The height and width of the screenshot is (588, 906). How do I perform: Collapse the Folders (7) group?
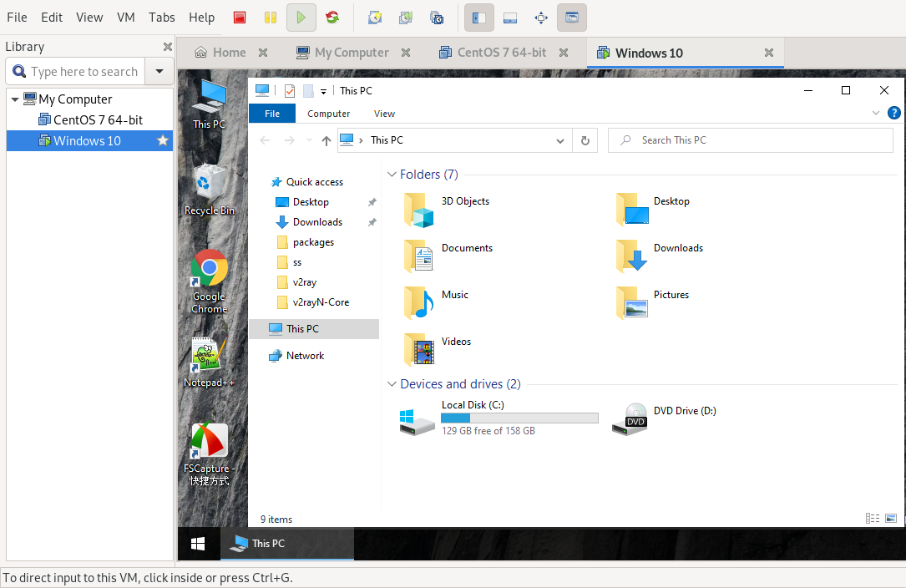tap(392, 174)
